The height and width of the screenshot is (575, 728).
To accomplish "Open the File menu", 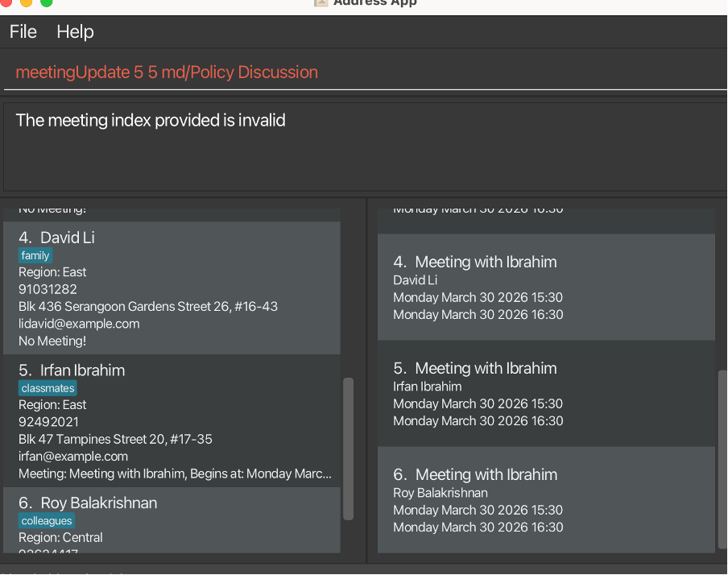I will (x=23, y=32).
